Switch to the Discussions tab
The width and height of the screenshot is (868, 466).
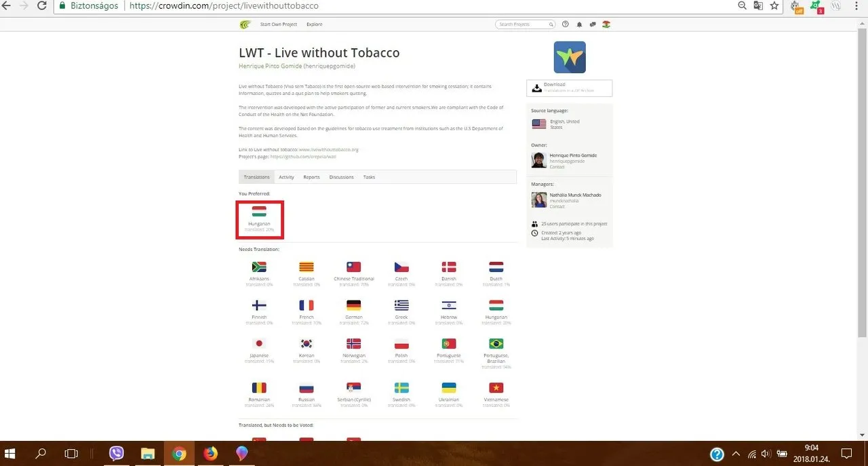(341, 177)
